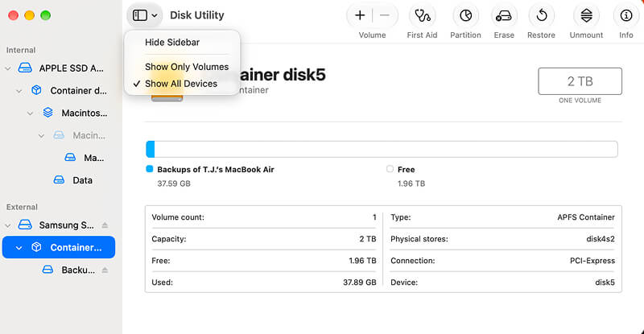Collapse the selected Container... chevron
The width and height of the screenshot is (644, 334).
(x=19, y=248)
